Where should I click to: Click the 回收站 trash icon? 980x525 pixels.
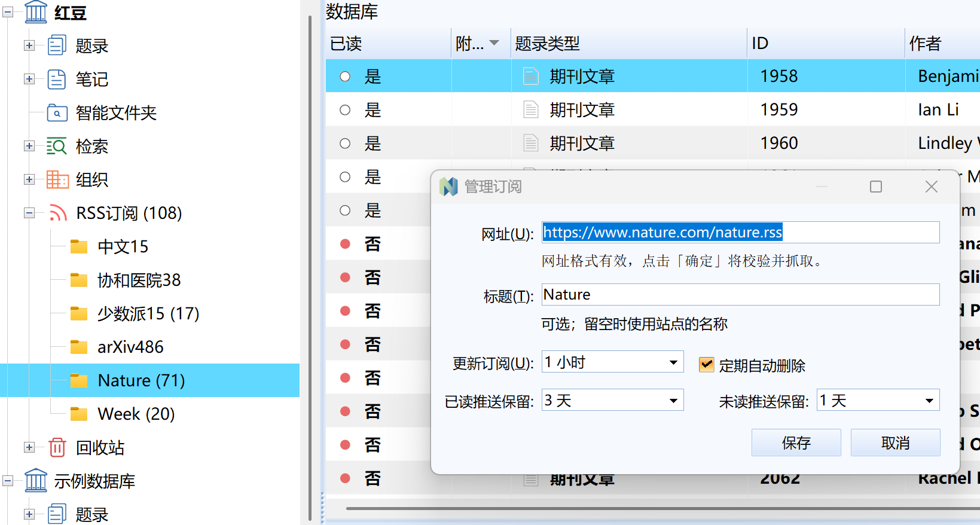click(x=57, y=447)
